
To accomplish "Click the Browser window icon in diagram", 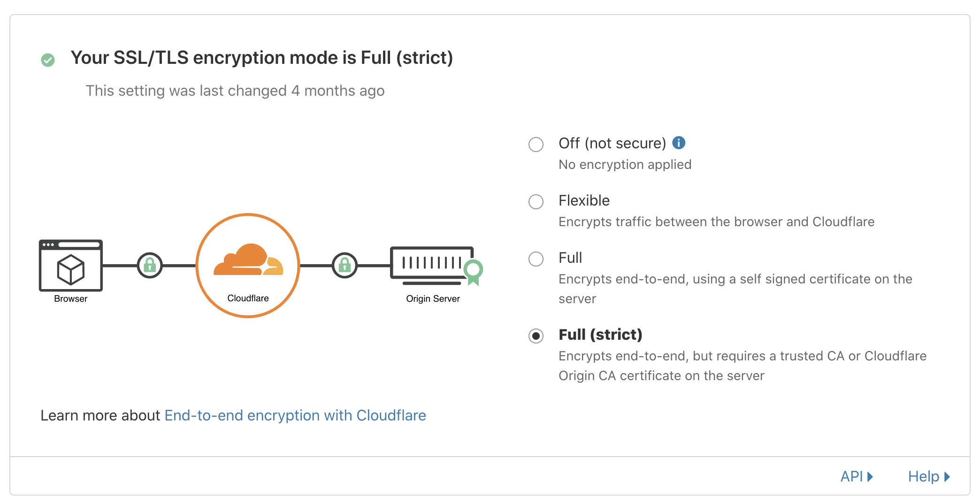I will coord(71,265).
